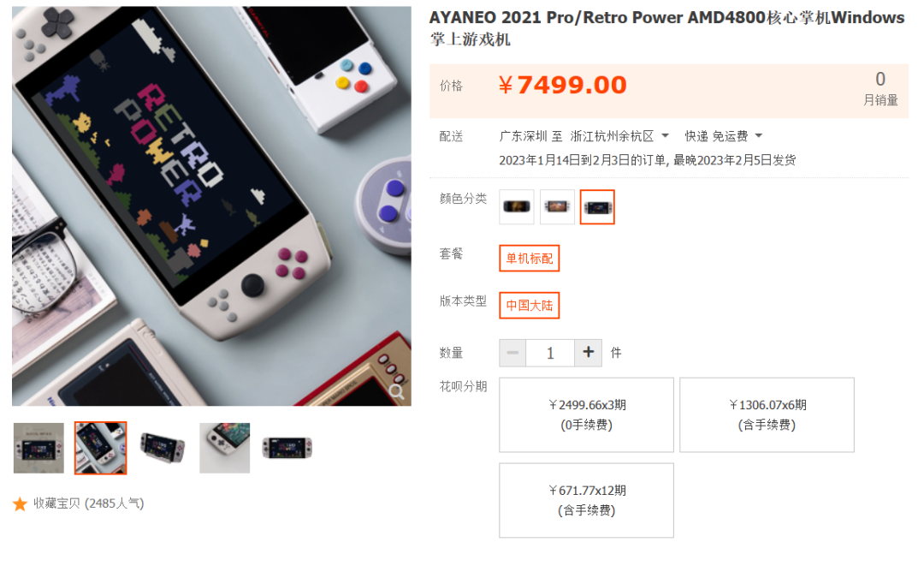View the third thumbnail of angled console

pos(163,448)
